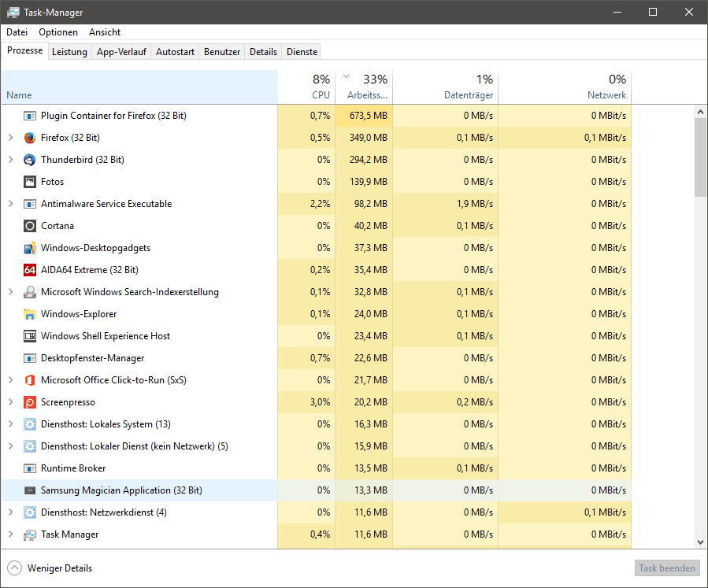Click the 1,9 MB/s disk value

pyautogui.click(x=475, y=204)
